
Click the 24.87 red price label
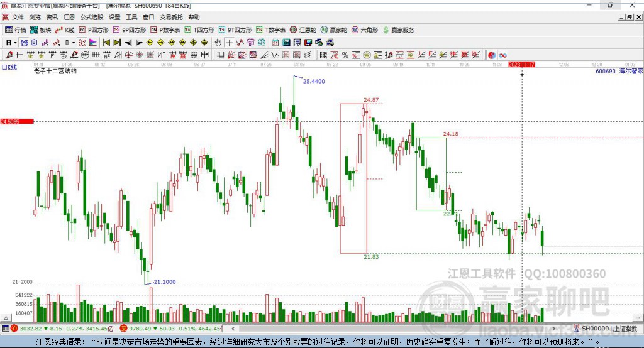pyautogui.click(x=371, y=100)
